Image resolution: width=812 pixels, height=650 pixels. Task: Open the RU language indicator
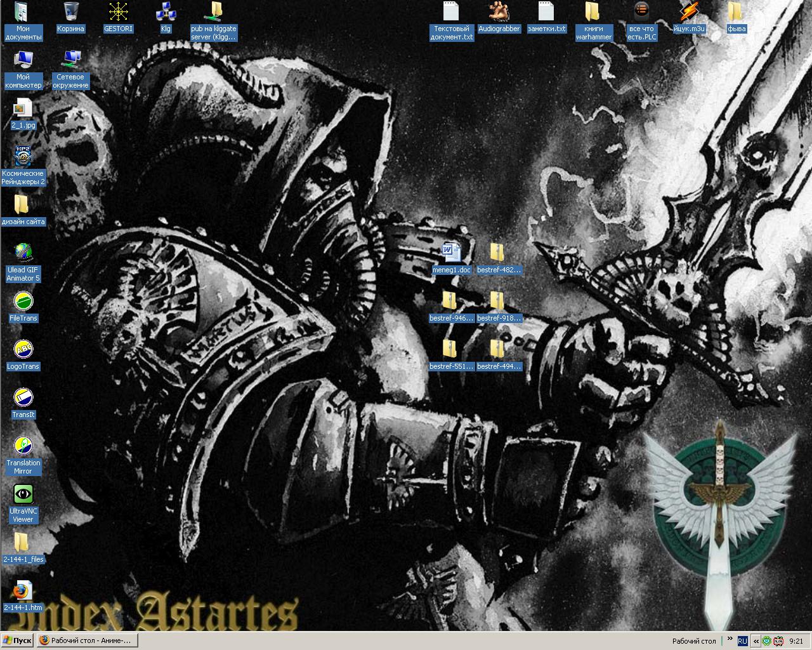[742, 641]
